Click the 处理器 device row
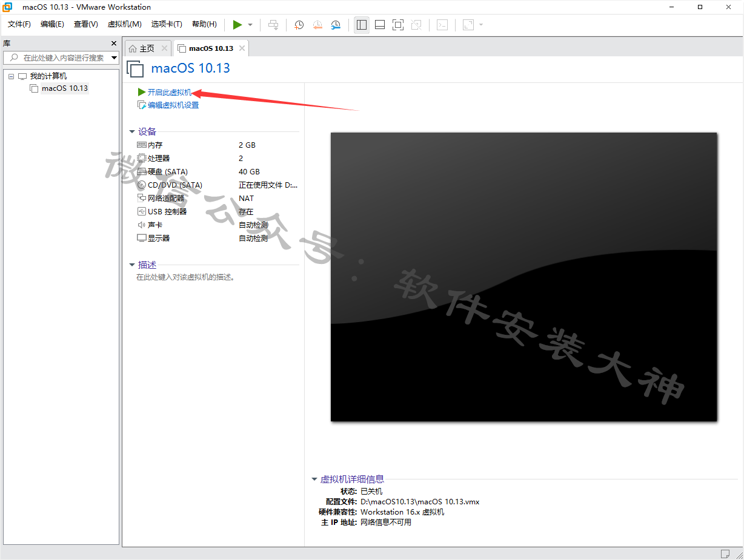The image size is (744, 560). 218,159
